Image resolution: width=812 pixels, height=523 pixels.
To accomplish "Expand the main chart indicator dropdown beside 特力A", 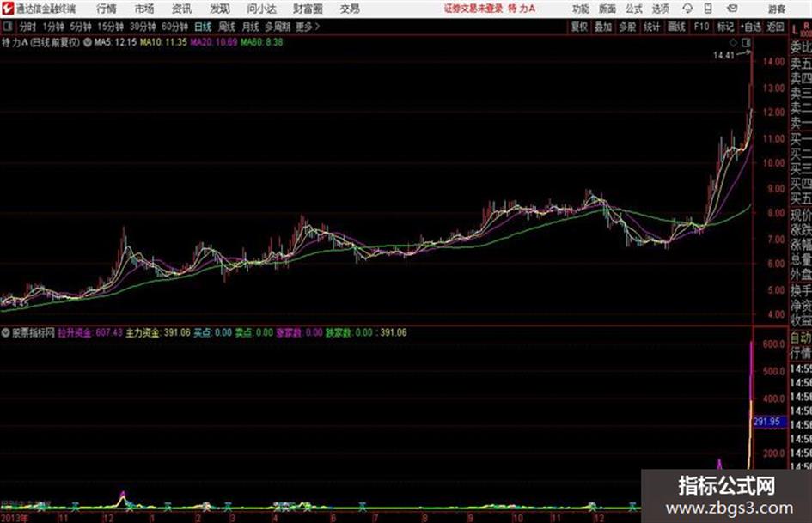I will click(88, 42).
